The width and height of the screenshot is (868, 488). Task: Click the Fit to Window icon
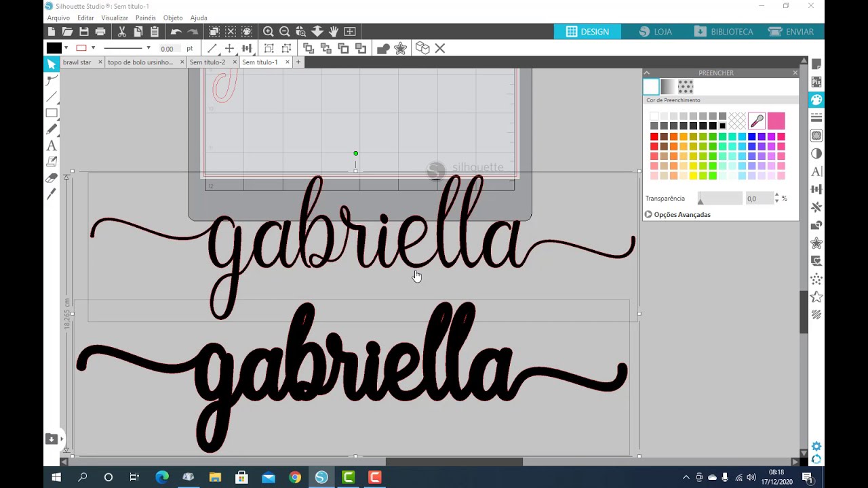[350, 31]
